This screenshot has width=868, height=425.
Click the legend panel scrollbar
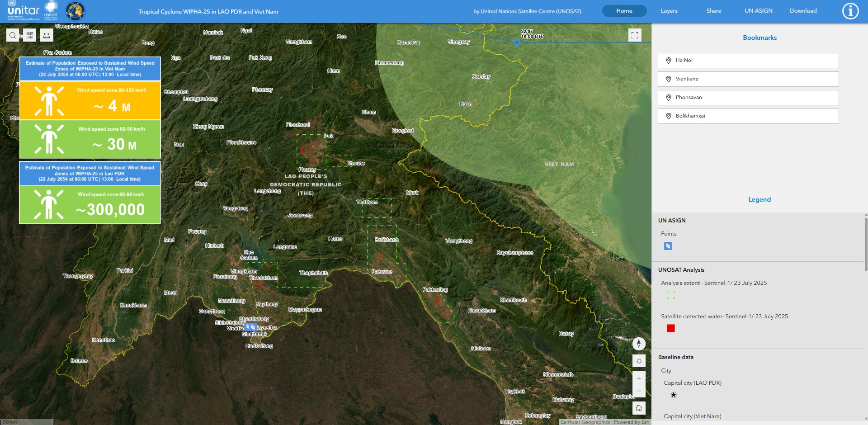tap(866, 244)
